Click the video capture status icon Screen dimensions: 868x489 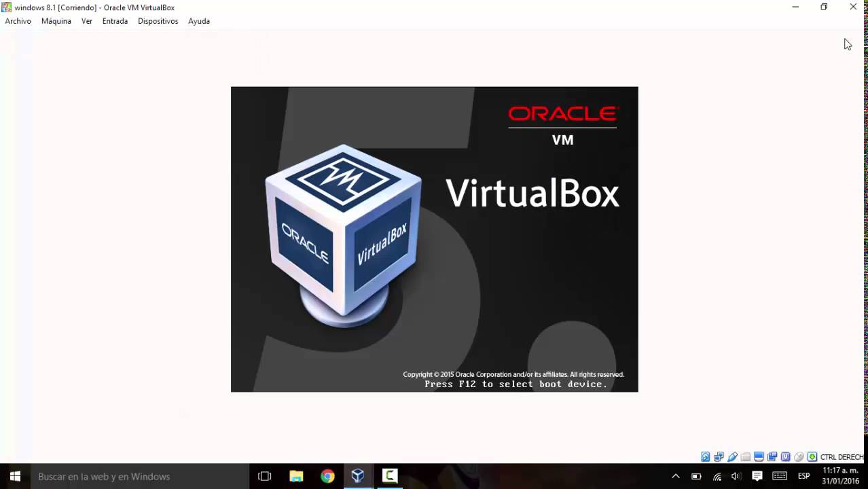[x=772, y=457]
